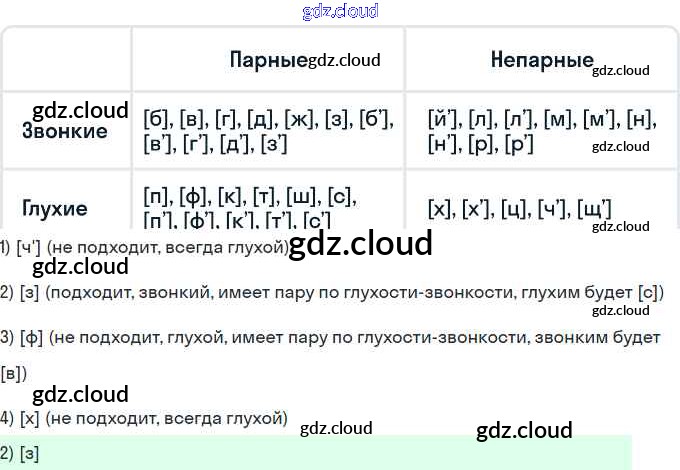Click unpaired voiceless cell starting with [х]
This screenshot has width=680, height=470.
[x=519, y=209]
